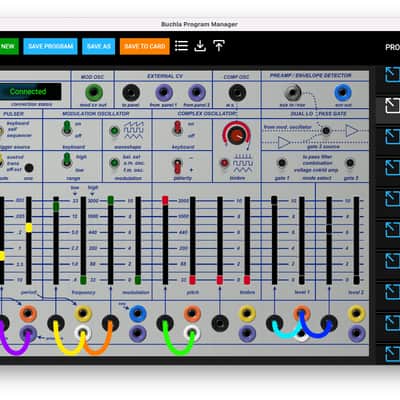Viewport: 400px width, 400px height.
Task: Click the red pitch slider handle at top
Action: pyautogui.click(x=165, y=200)
